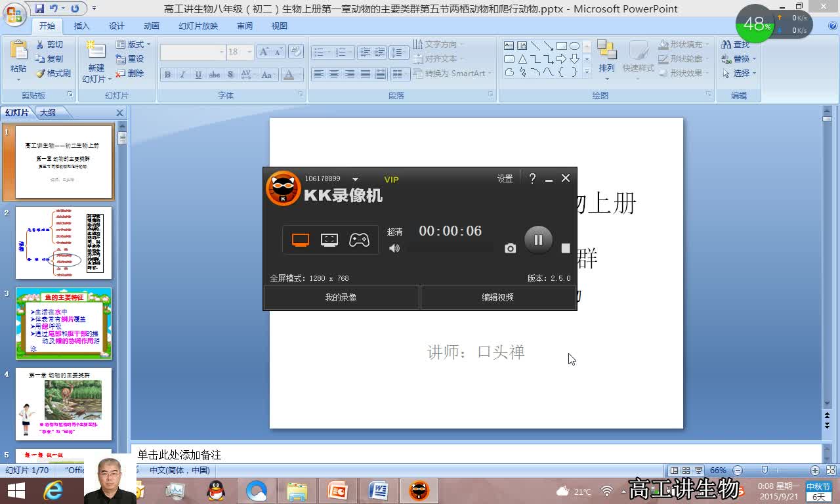The width and height of the screenshot is (840, 504).
Task: Click the VIP label
Action: click(x=391, y=179)
